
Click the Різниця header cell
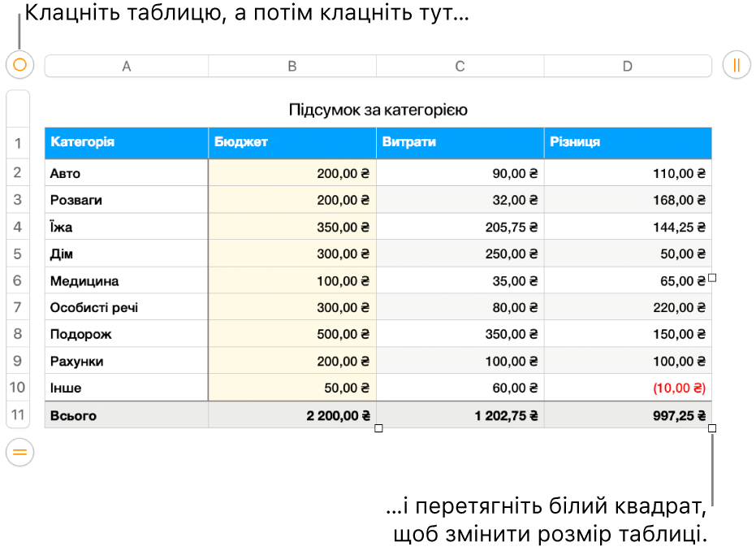click(628, 143)
